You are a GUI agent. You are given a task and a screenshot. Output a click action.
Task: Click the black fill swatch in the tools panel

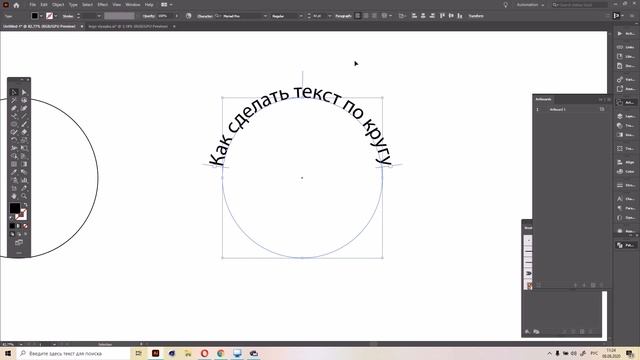pyautogui.click(x=15, y=208)
